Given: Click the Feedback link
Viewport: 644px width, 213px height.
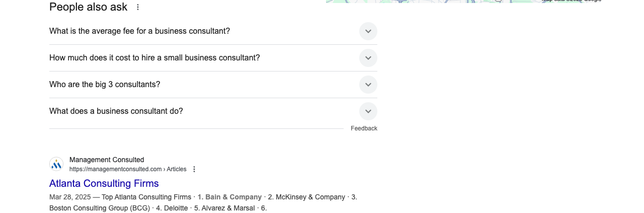Looking at the screenshot, I should click(x=364, y=128).
